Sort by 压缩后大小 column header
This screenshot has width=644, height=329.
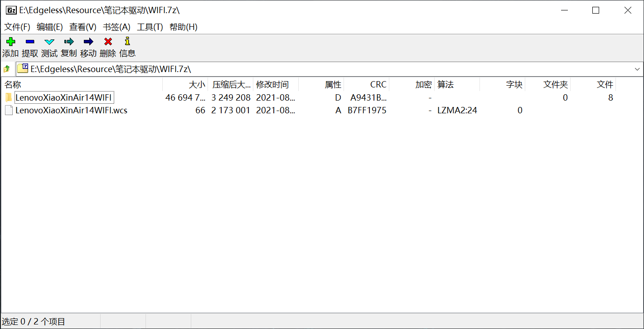pos(231,85)
